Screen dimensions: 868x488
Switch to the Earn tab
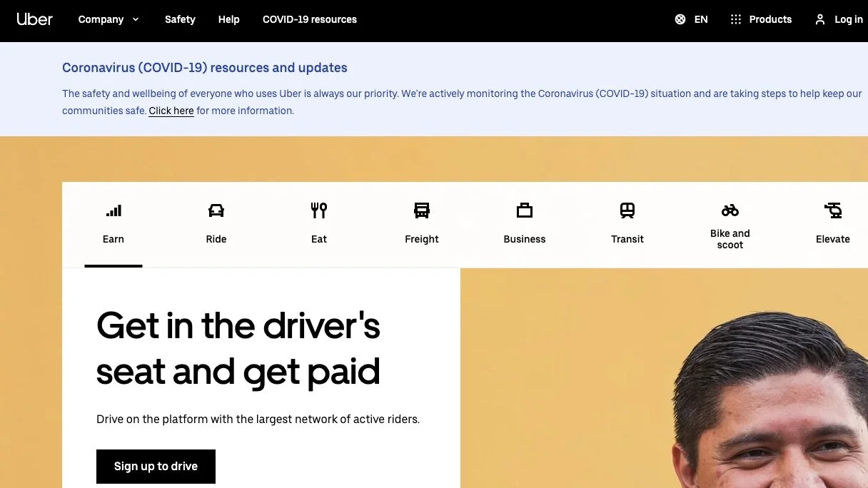pos(113,225)
